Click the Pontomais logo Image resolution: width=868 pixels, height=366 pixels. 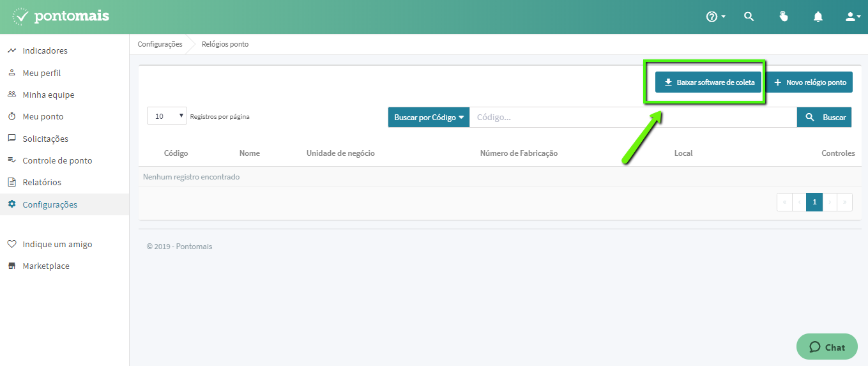tap(61, 16)
